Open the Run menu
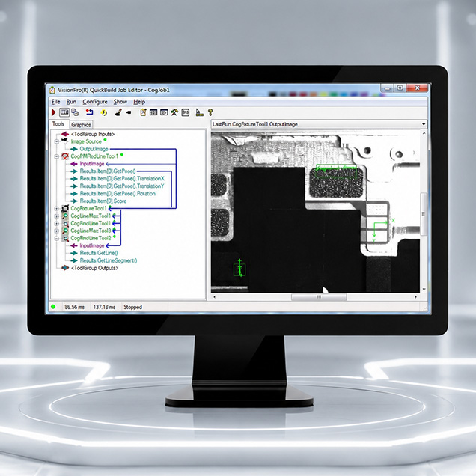The image size is (476, 476). coord(71,102)
